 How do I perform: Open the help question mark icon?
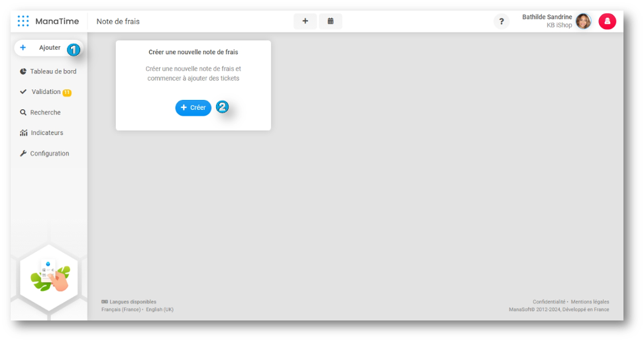(502, 22)
